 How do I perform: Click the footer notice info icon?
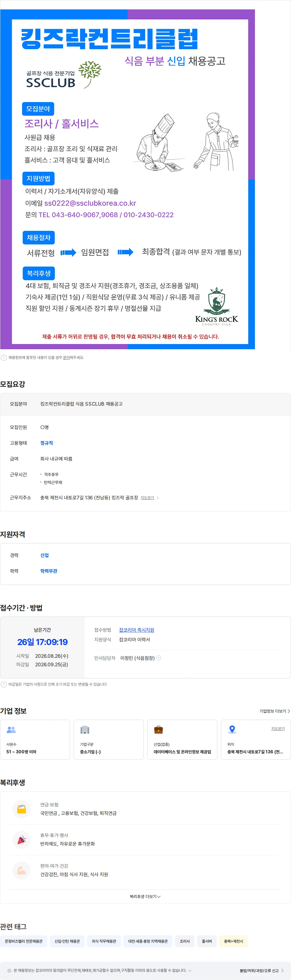pyautogui.click(x=9, y=971)
